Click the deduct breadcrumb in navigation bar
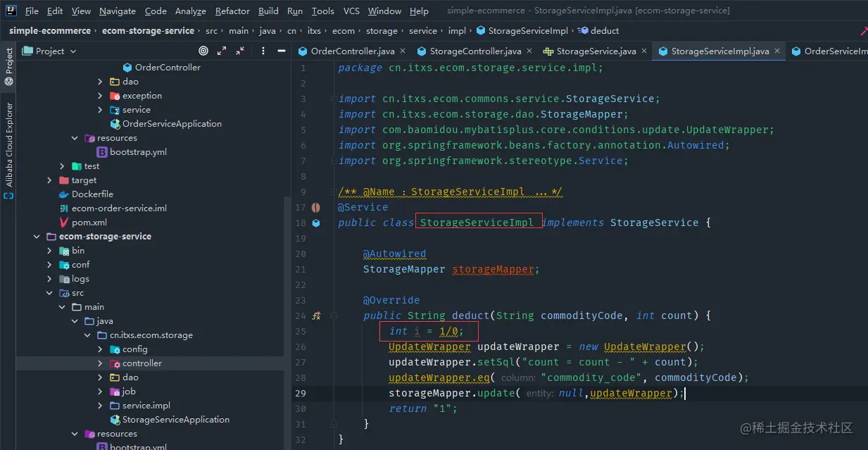The image size is (868, 450). coord(605,30)
